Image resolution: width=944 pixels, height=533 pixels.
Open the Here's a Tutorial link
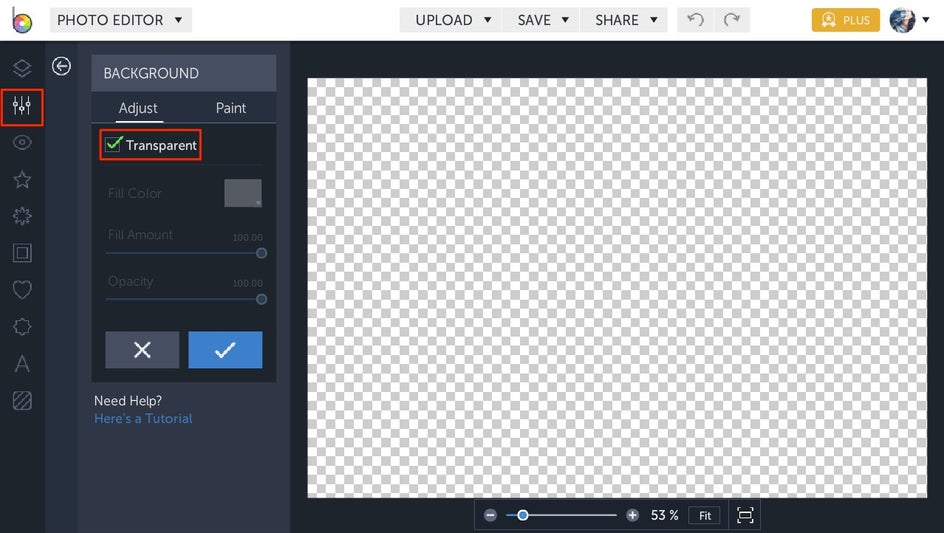tap(143, 419)
